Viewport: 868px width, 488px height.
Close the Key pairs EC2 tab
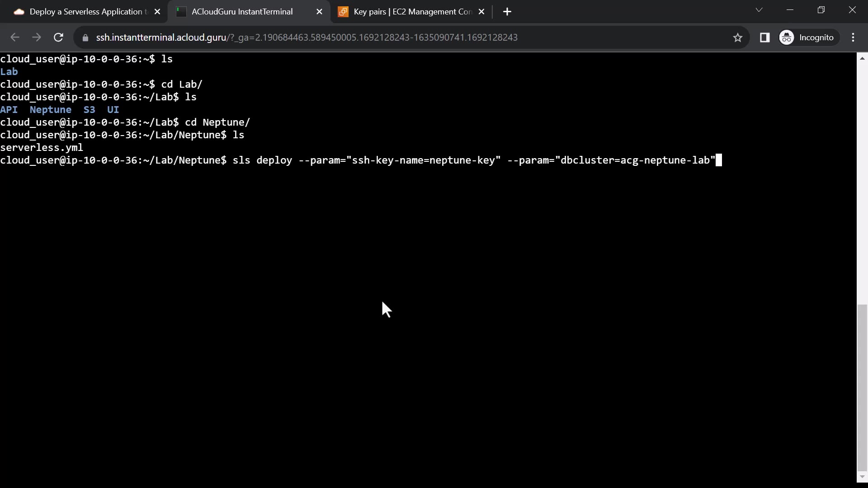481,12
